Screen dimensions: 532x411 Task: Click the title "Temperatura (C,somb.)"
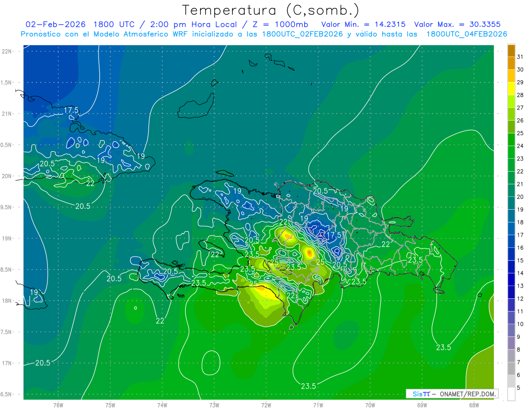(271, 10)
